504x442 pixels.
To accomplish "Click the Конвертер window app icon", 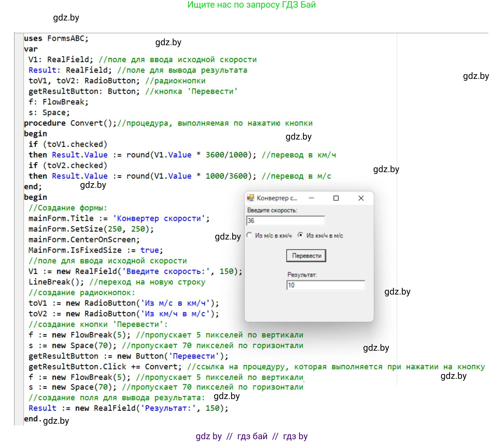I will (250, 198).
